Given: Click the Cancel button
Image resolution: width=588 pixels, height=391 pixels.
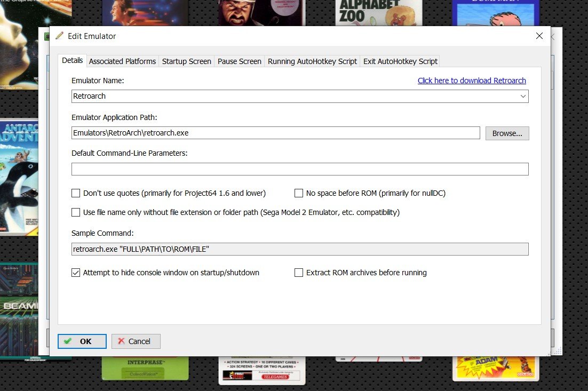Looking at the screenshot, I should point(136,341).
